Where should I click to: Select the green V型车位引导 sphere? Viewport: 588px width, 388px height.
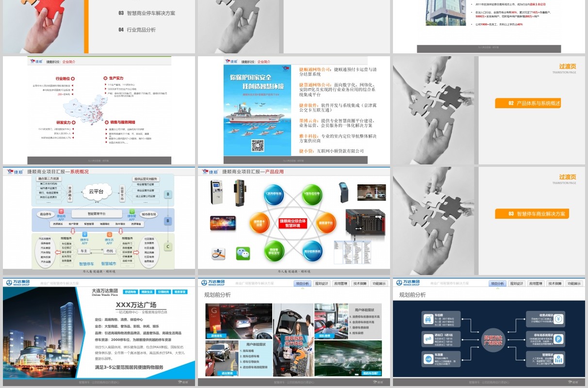tap(312, 195)
